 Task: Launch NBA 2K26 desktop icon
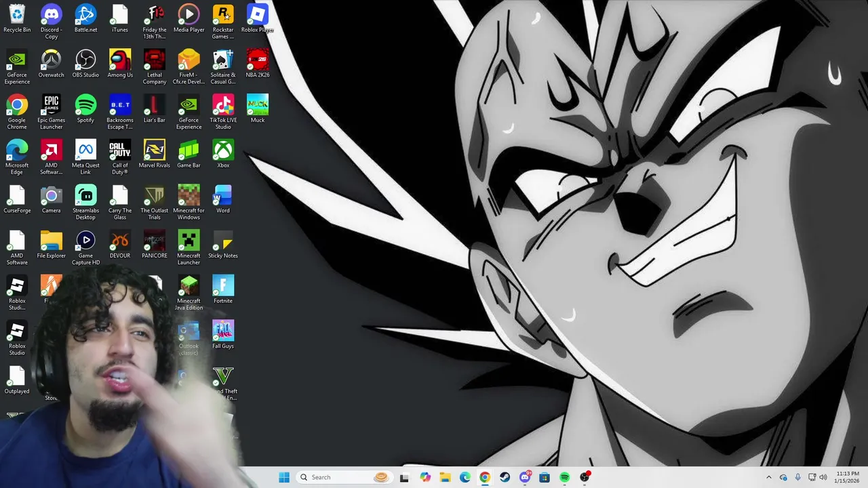click(x=257, y=64)
